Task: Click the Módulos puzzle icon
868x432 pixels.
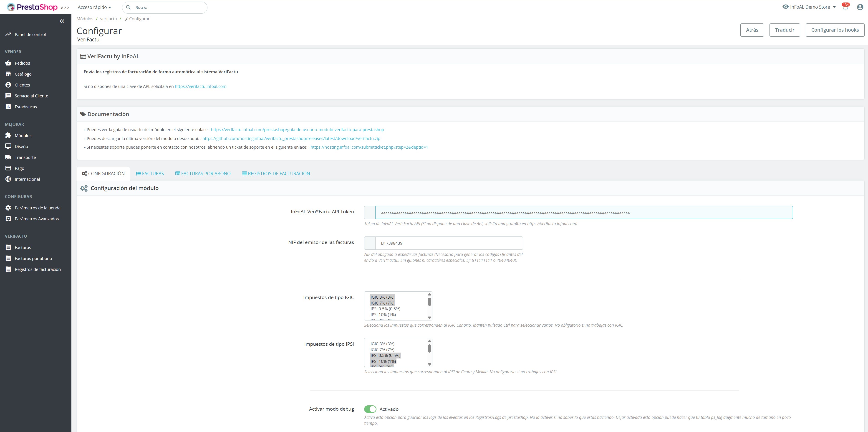Action: [8, 135]
